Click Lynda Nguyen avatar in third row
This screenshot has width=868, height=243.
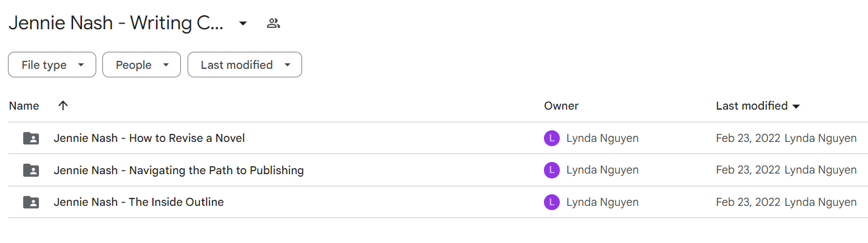(x=551, y=202)
